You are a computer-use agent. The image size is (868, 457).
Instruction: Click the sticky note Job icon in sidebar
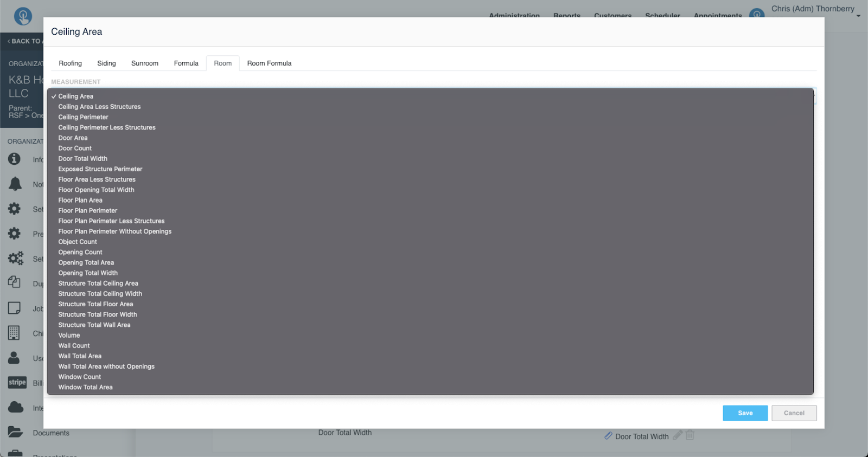point(15,308)
